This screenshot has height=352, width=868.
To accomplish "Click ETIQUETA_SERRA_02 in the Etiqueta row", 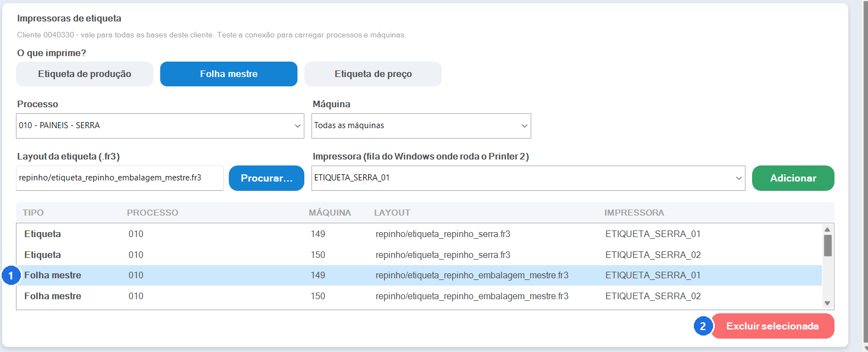I will (653, 255).
